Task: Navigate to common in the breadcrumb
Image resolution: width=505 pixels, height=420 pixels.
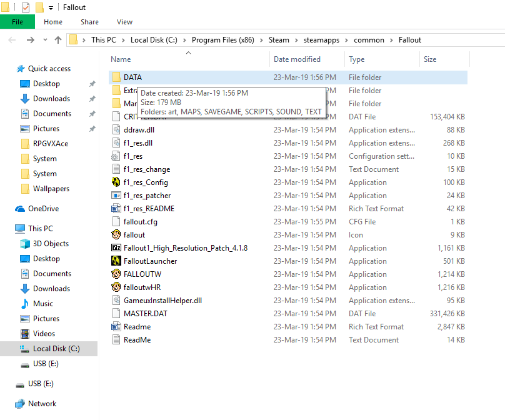Action: coord(369,40)
